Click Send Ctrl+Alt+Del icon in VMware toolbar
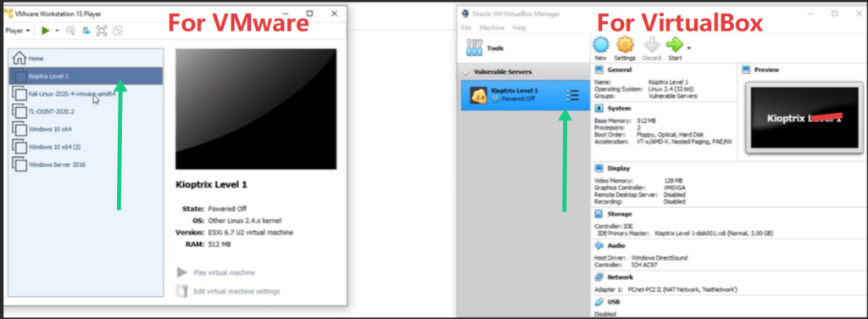The image size is (868, 319). (71, 31)
